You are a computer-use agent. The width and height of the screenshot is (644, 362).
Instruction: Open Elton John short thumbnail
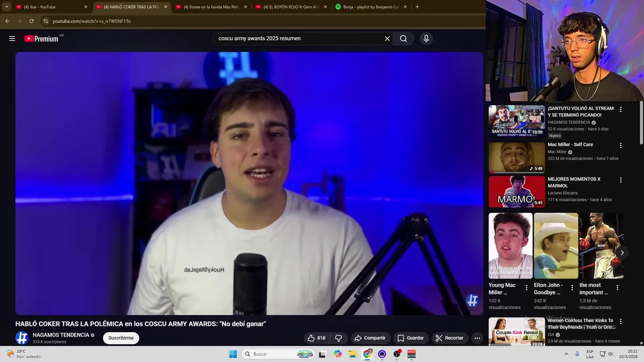coord(556,246)
